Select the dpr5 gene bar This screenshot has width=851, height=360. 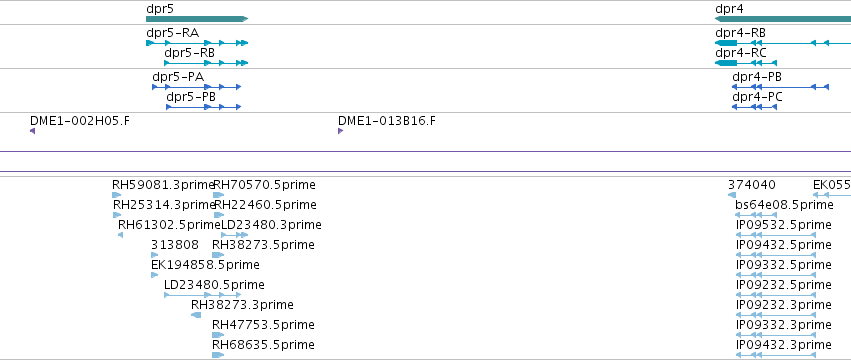click(x=197, y=19)
